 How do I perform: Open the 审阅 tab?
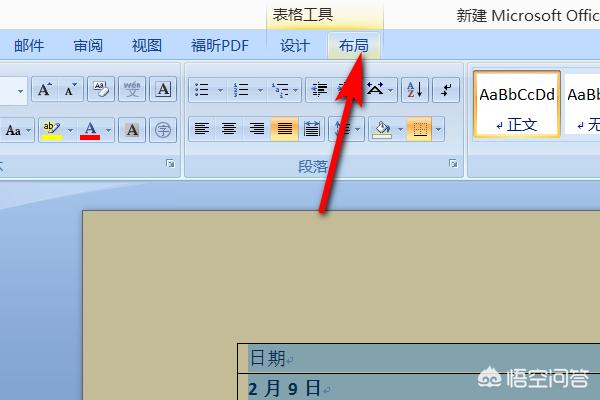[88, 46]
